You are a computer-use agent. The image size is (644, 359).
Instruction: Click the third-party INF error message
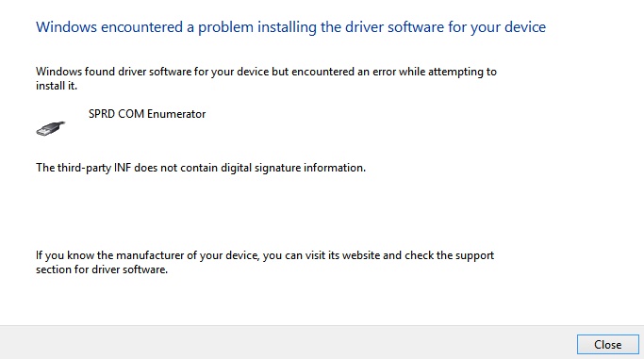tap(201, 168)
